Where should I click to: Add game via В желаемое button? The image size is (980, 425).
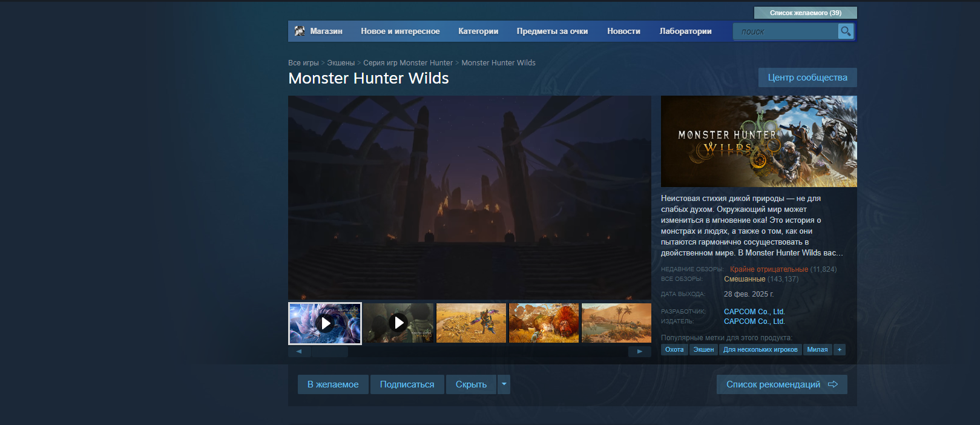333,384
